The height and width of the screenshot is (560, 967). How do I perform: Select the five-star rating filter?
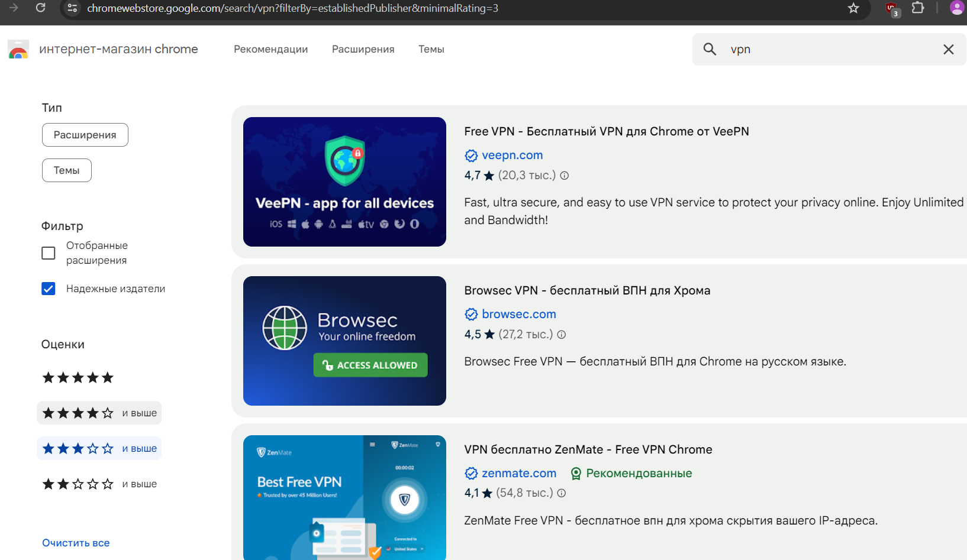tap(78, 377)
